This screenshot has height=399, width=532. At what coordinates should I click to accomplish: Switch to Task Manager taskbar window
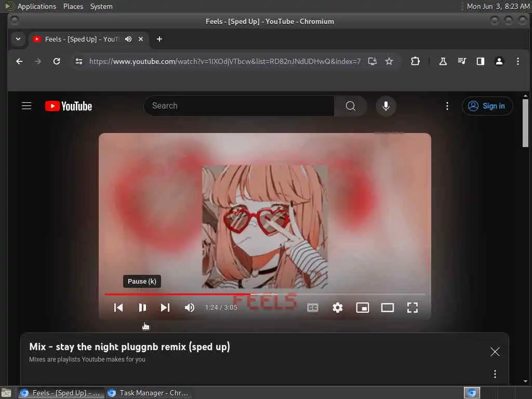(x=149, y=393)
